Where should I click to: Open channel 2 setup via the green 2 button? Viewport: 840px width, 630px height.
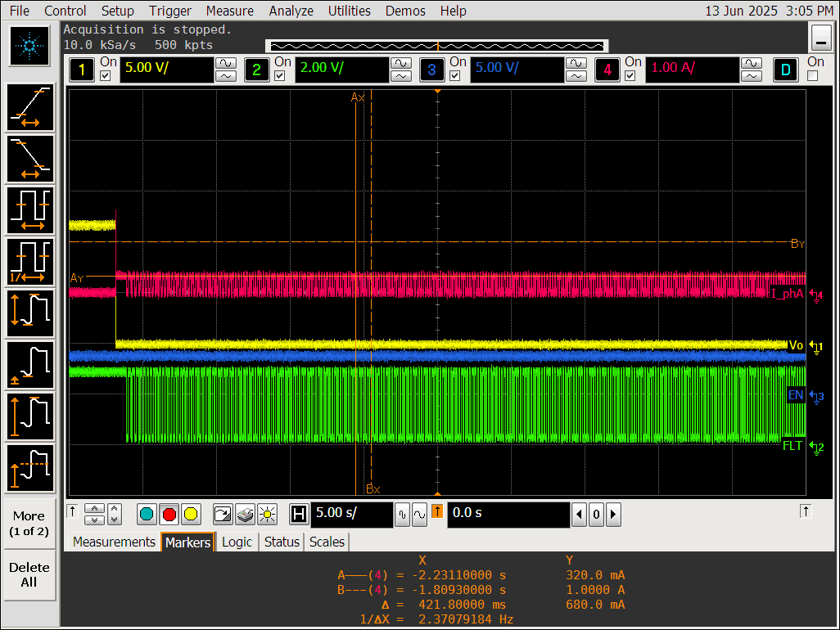tap(256, 70)
